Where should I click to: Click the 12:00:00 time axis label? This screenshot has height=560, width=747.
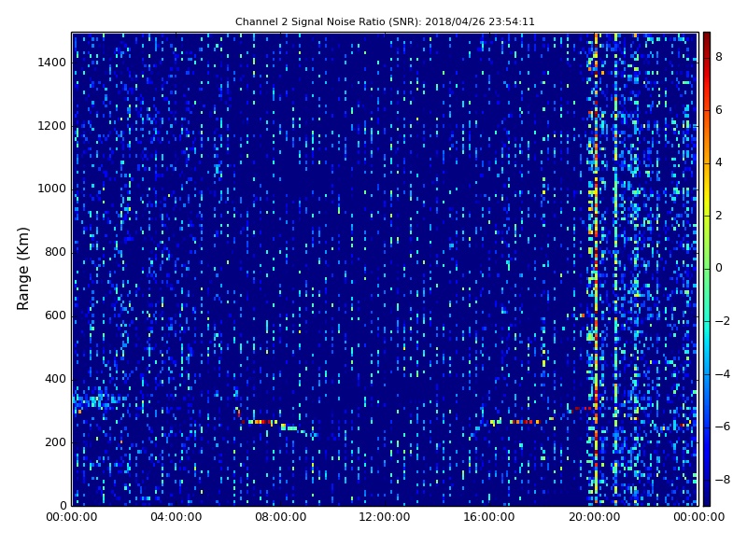pyautogui.click(x=385, y=517)
